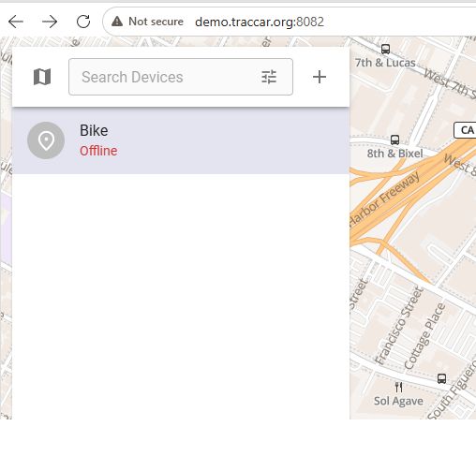476x456 pixels.
Task: Click the Bike location pin avatar
Action: [46, 140]
